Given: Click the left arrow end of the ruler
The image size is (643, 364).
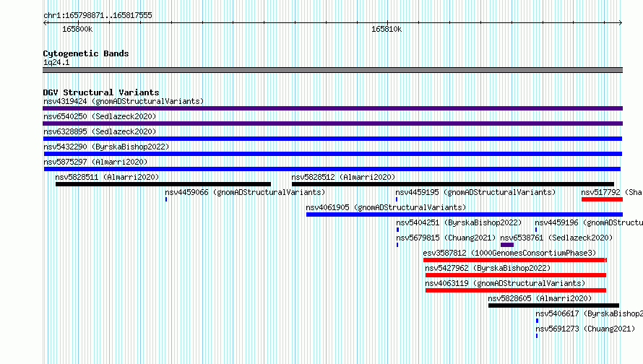Looking at the screenshot, I should pyautogui.click(x=45, y=22).
